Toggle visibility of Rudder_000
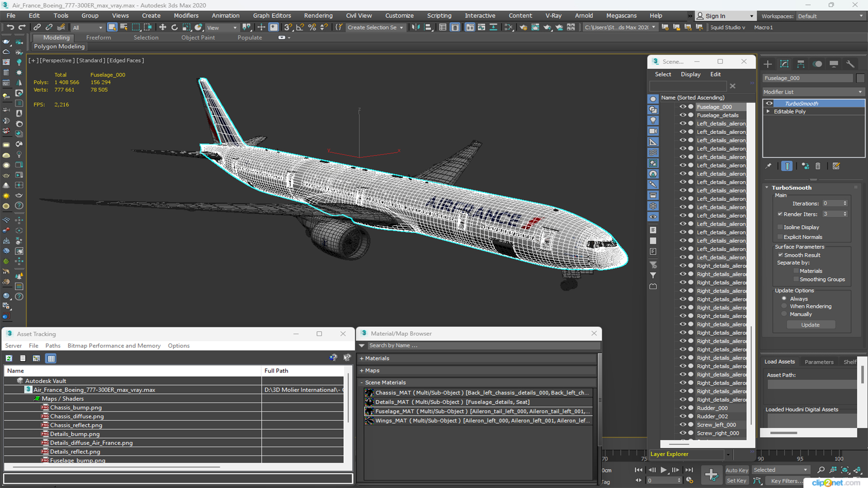This screenshot has width=868, height=488. [x=683, y=408]
